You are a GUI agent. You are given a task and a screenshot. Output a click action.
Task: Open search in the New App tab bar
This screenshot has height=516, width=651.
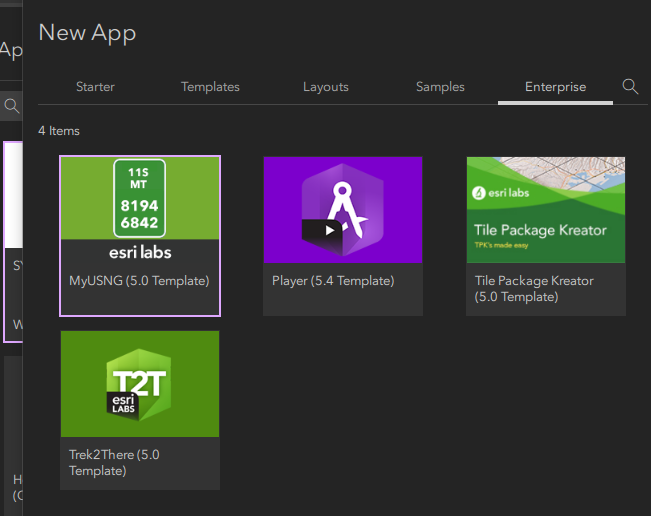pos(630,87)
